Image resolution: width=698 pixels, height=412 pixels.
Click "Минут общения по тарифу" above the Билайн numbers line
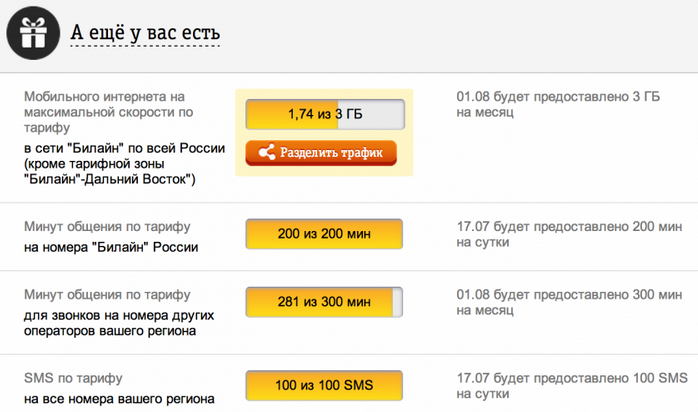point(107,227)
